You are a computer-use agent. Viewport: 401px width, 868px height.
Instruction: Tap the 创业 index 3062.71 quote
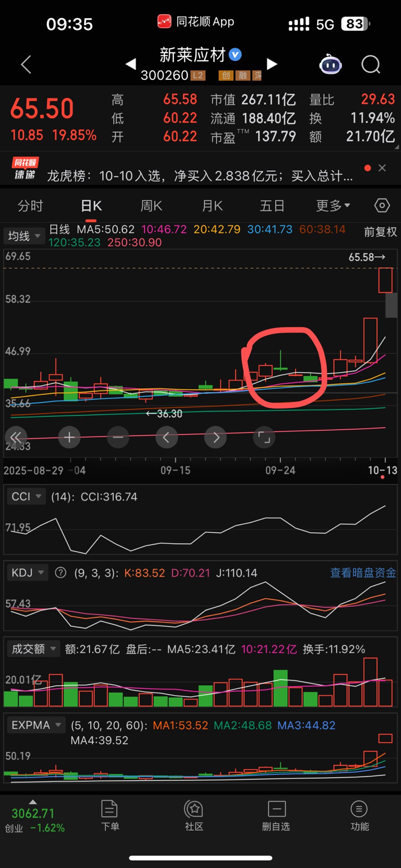(34, 820)
